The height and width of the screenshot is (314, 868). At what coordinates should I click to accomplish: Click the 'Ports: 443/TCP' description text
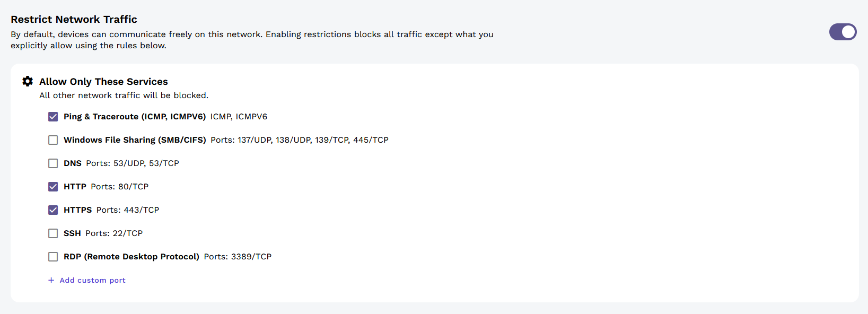pos(128,210)
